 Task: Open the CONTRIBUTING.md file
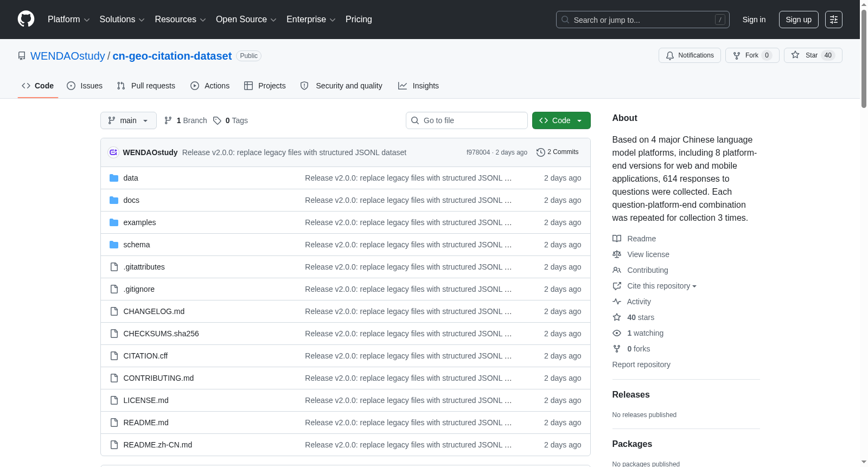tap(158, 378)
